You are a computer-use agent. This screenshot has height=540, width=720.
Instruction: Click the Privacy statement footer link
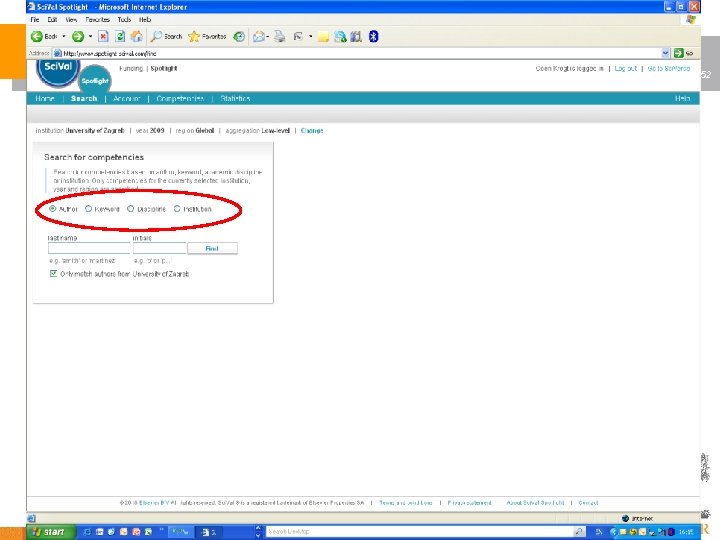[469, 503]
